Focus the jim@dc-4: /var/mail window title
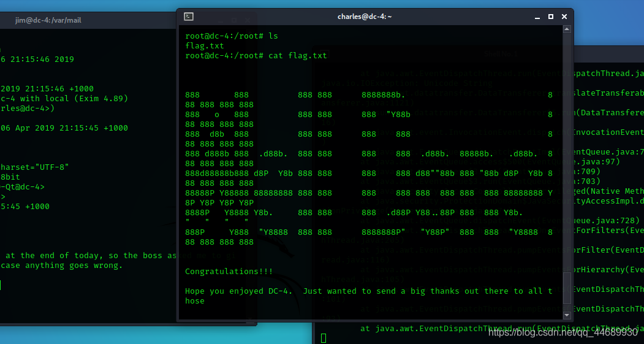Viewport: 644px width, 344px height. click(48, 20)
